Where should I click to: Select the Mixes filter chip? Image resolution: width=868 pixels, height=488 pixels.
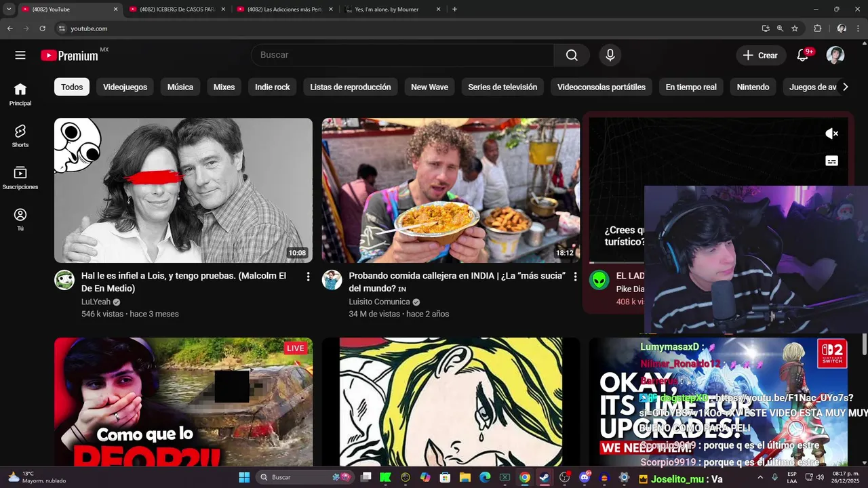pos(224,87)
